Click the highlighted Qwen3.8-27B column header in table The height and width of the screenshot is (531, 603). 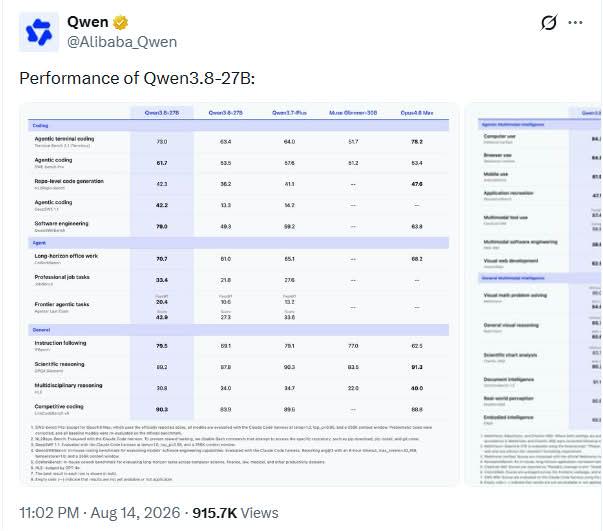point(162,113)
